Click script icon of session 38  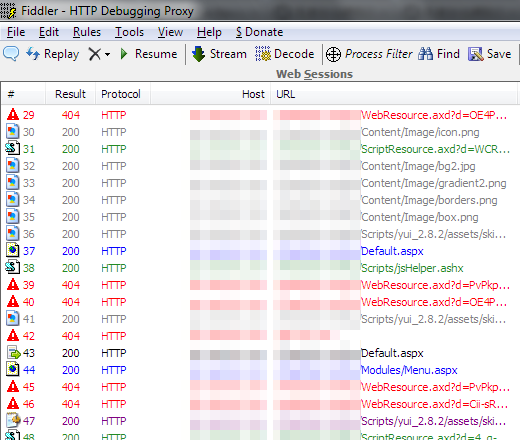pyautogui.click(x=12, y=267)
